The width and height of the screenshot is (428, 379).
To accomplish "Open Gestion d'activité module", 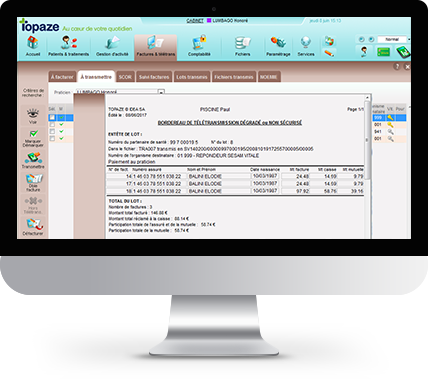I will 112,46.
